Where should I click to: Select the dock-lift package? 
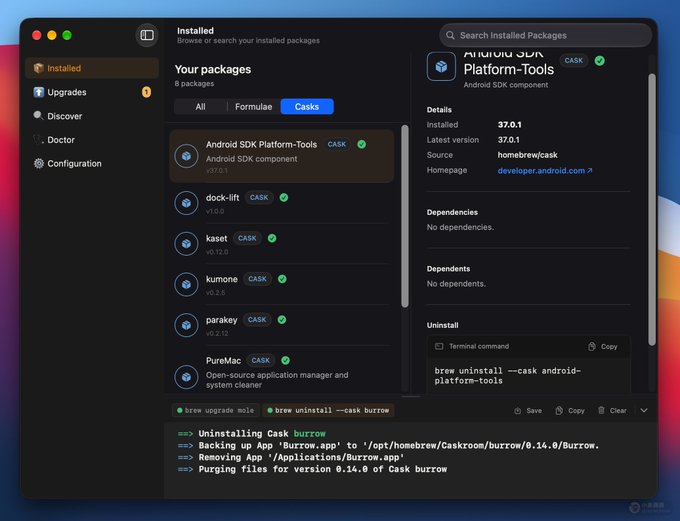coord(282,203)
